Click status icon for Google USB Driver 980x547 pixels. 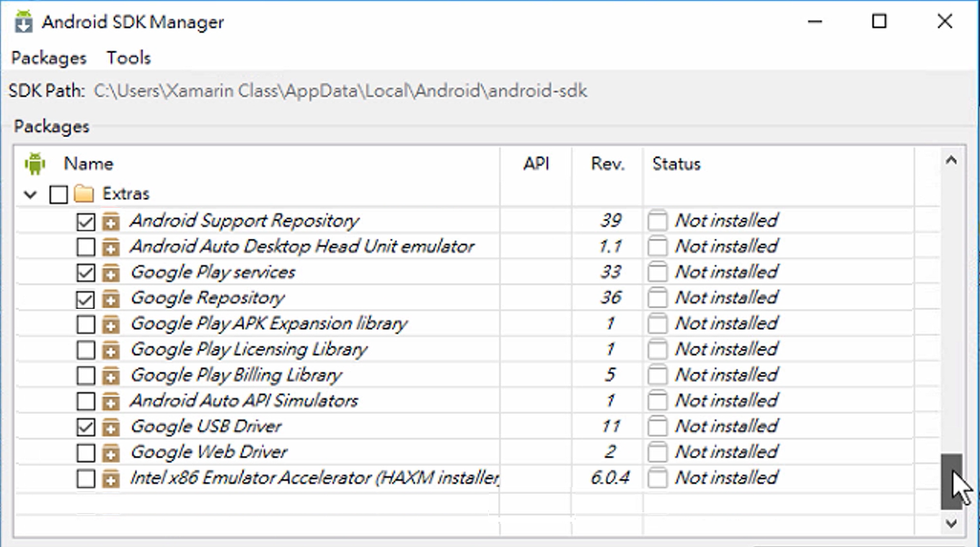pos(657,427)
